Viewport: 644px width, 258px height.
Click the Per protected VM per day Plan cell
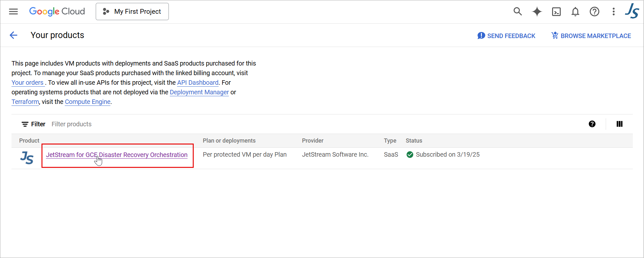(244, 155)
